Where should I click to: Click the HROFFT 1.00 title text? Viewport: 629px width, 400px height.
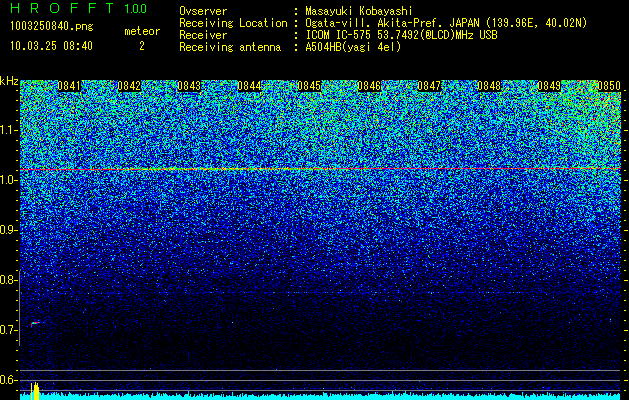[79, 8]
